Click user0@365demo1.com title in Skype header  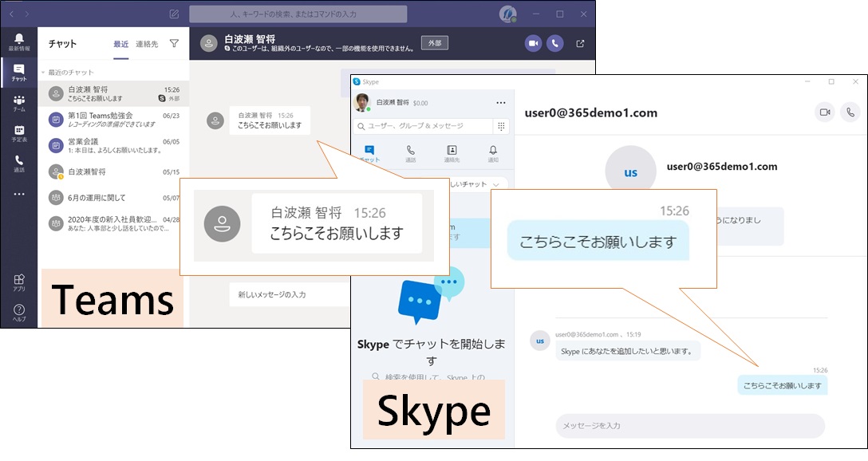[590, 113]
